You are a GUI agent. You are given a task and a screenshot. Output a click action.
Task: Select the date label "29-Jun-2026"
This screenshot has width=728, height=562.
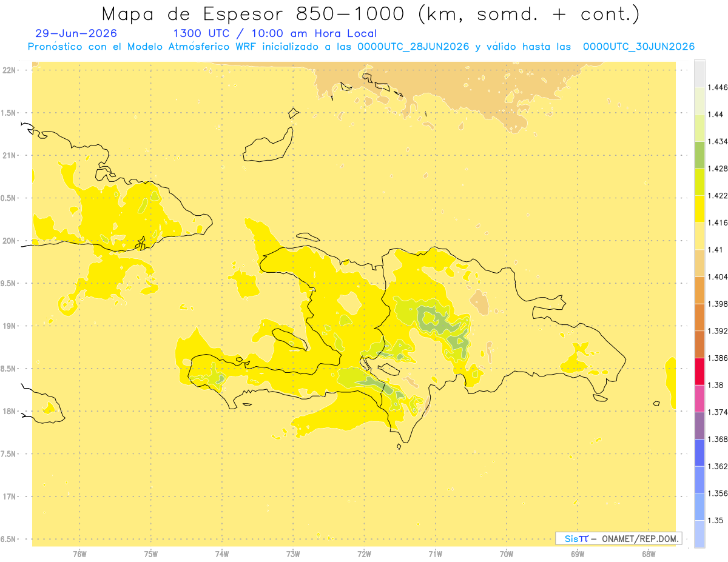pos(76,34)
